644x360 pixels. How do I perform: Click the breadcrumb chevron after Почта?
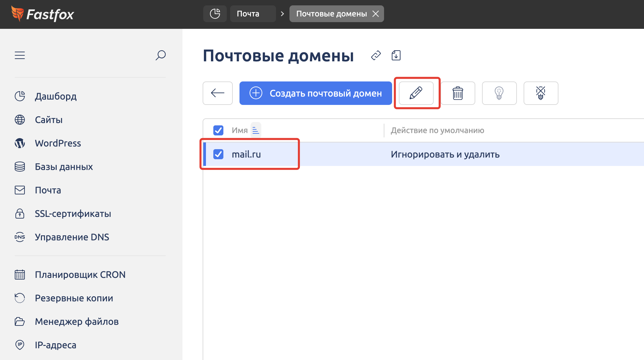point(282,14)
